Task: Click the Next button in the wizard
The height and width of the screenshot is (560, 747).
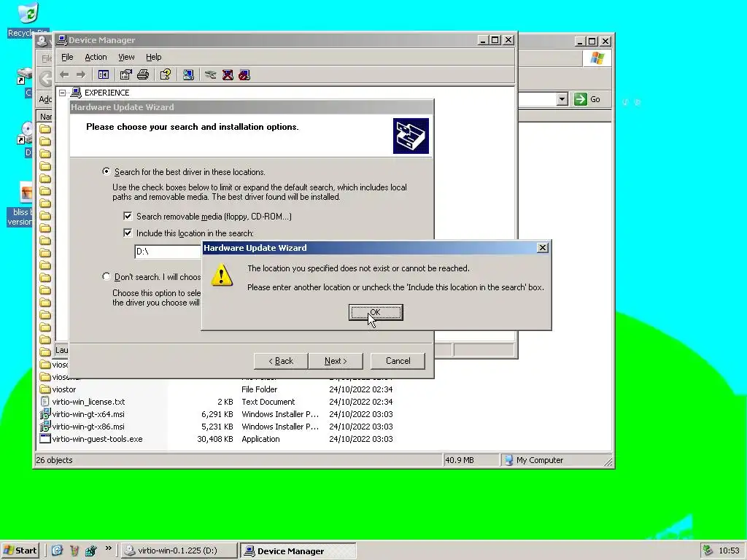Action: pos(336,361)
